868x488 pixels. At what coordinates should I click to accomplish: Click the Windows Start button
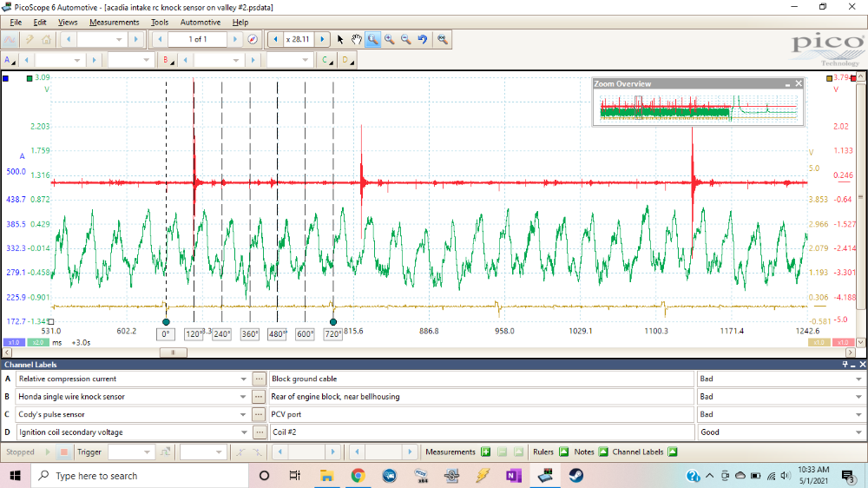pyautogui.click(x=15, y=476)
